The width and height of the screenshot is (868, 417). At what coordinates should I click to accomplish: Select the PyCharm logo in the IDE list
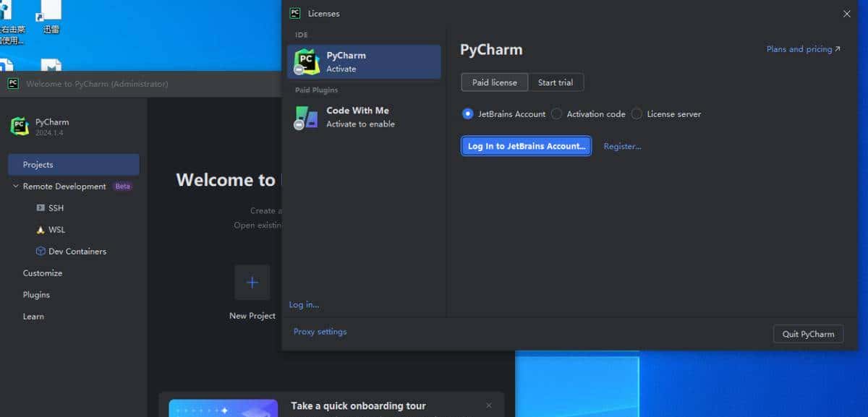coord(306,61)
